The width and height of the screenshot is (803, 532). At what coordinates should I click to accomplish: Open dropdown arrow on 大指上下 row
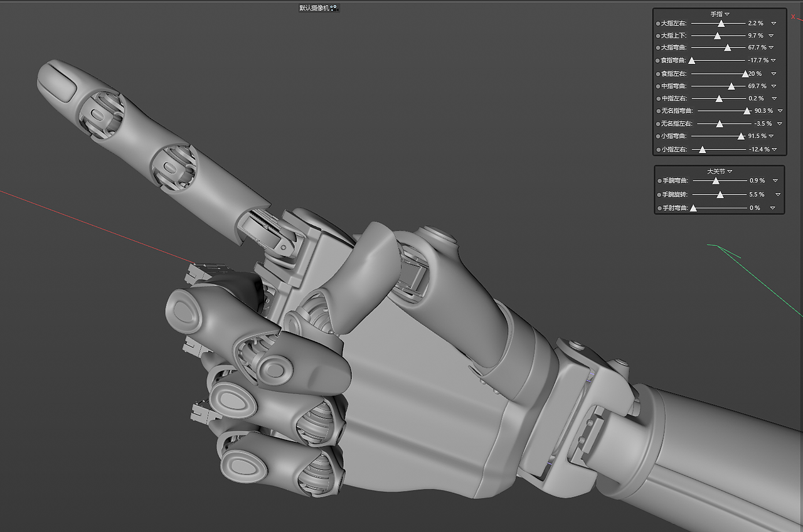(x=772, y=36)
